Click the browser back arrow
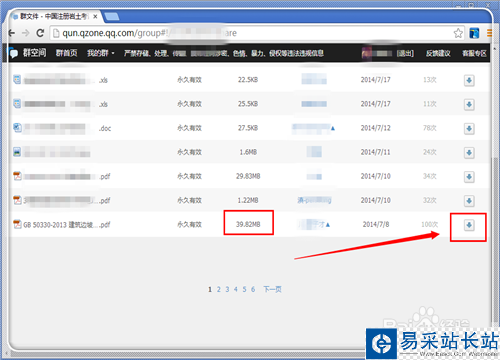Screen dimensions: 500x360 [12, 33]
